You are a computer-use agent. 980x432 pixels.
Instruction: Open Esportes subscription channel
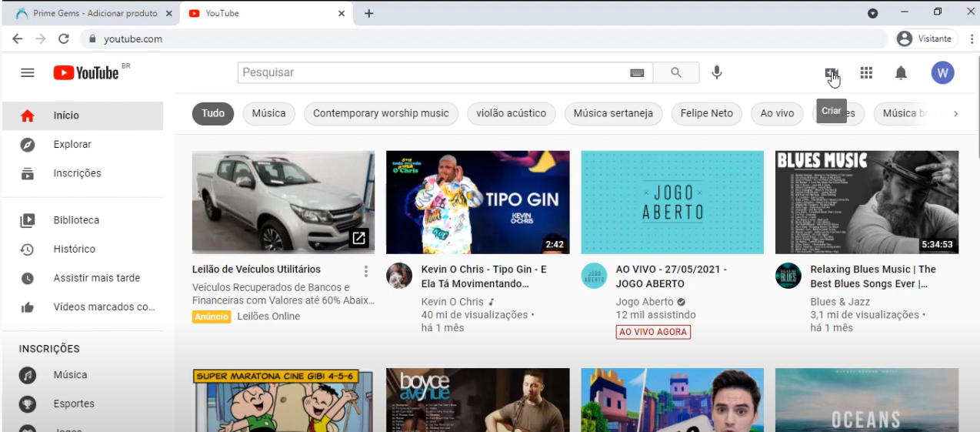82,404
